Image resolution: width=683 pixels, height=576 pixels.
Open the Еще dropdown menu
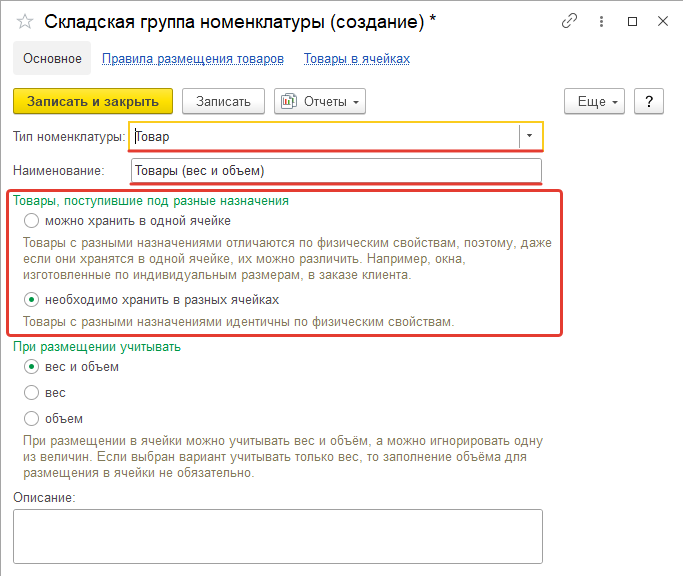tap(594, 101)
